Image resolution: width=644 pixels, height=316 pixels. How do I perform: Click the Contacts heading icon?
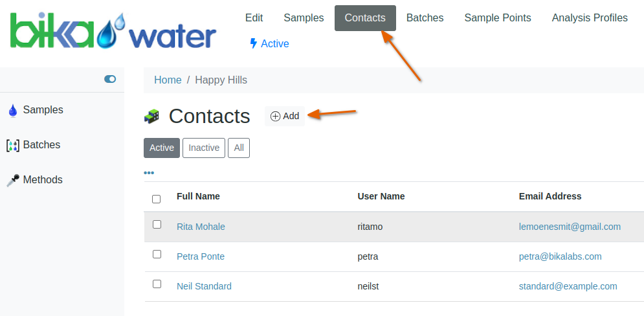pos(151,117)
